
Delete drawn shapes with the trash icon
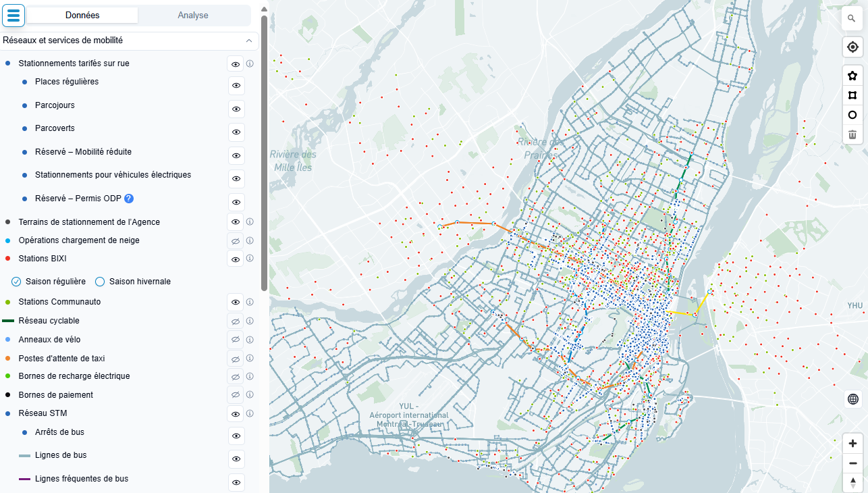tap(852, 134)
